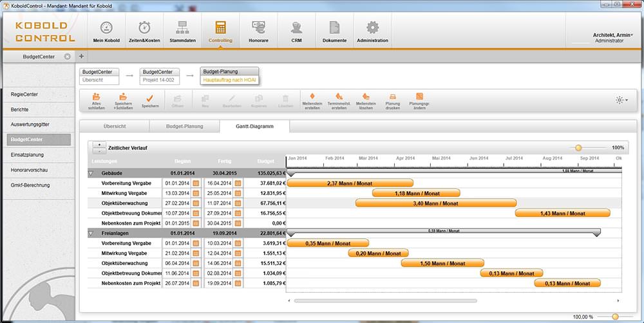
Task: Select the 1,50 Mann / Monat bar
Action: pyautogui.click(x=442, y=263)
